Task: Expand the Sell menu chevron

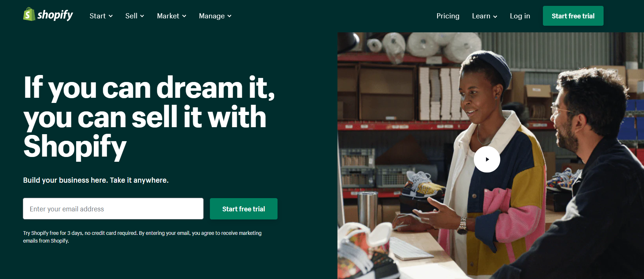Action: (142, 16)
